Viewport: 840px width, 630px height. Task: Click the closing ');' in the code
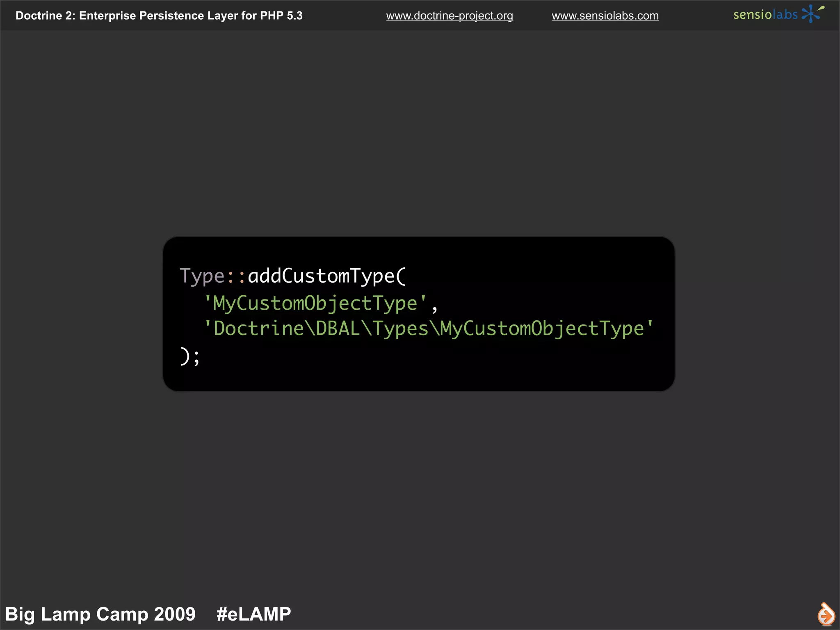pyautogui.click(x=189, y=356)
